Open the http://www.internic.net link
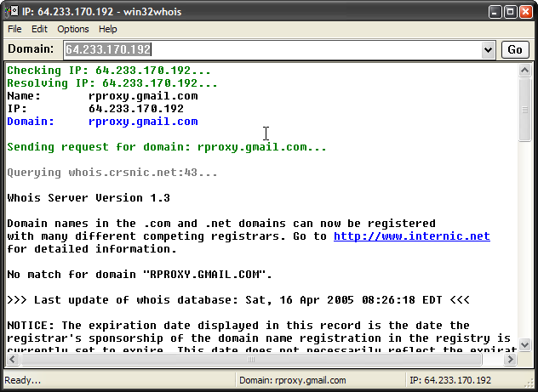Viewport: 538px width, 392px height. pyautogui.click(x=412, y=236)
